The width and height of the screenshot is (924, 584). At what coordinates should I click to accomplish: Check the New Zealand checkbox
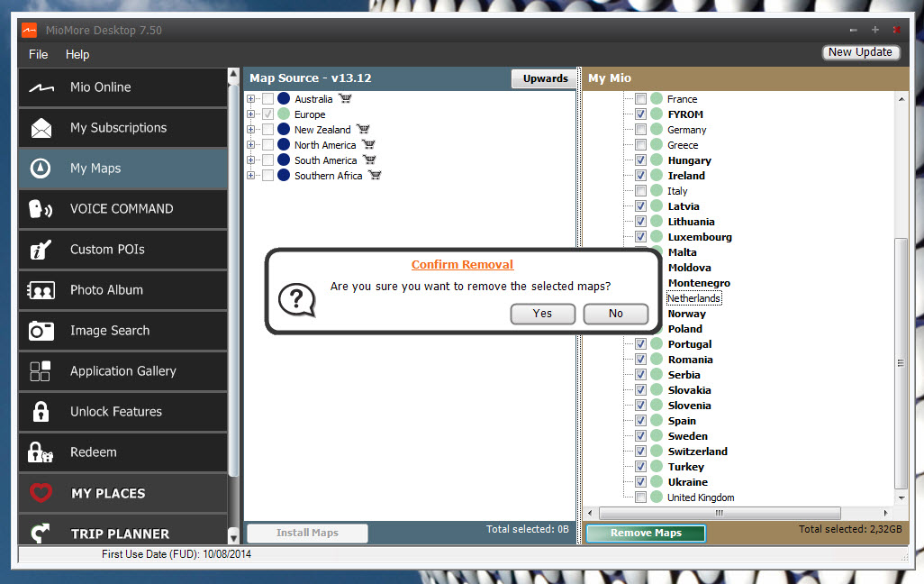[267, 129]
